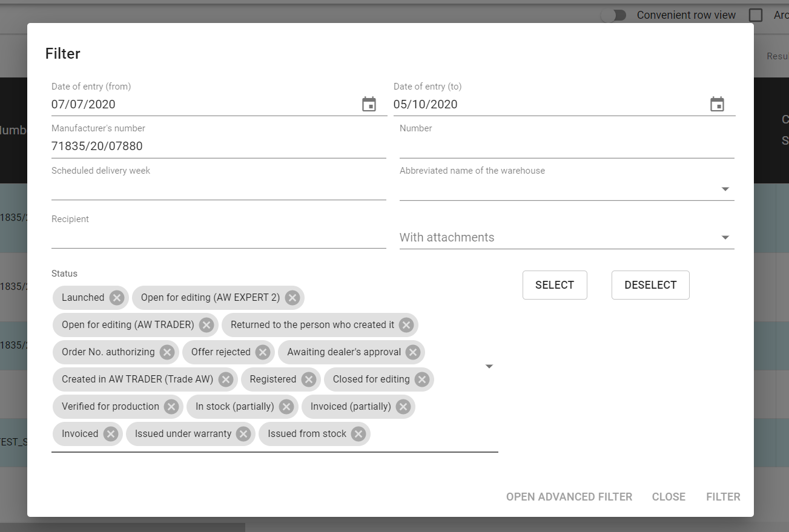Expand Abbreviated name of the warehouse dropdown
Image resolution: width=789 pixels, height=532 pixels.
click(725, 189)
